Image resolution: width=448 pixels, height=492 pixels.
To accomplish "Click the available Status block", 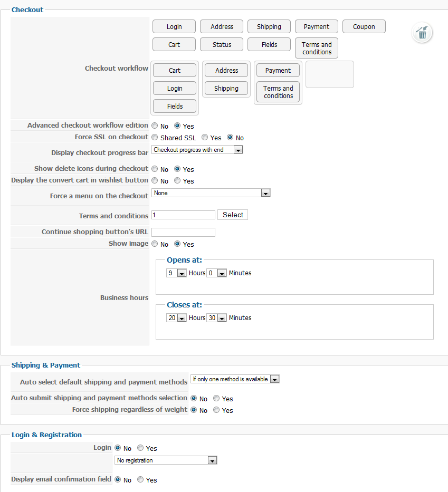I will (222, 44).
